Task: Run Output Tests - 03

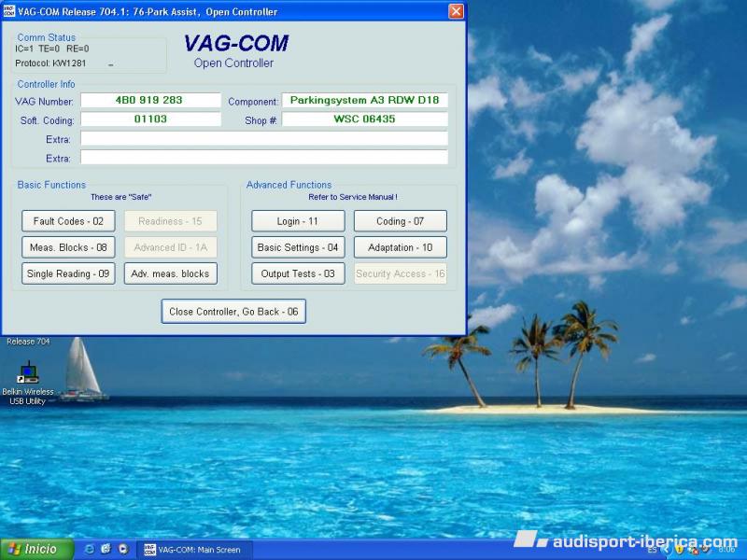Action: point(298,273)
